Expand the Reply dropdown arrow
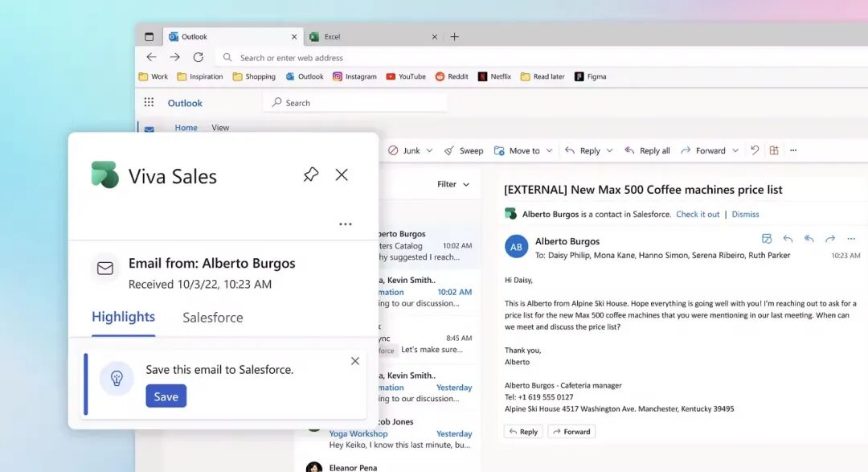The width and height of the screenshot is (868, 472). (609, 150)
